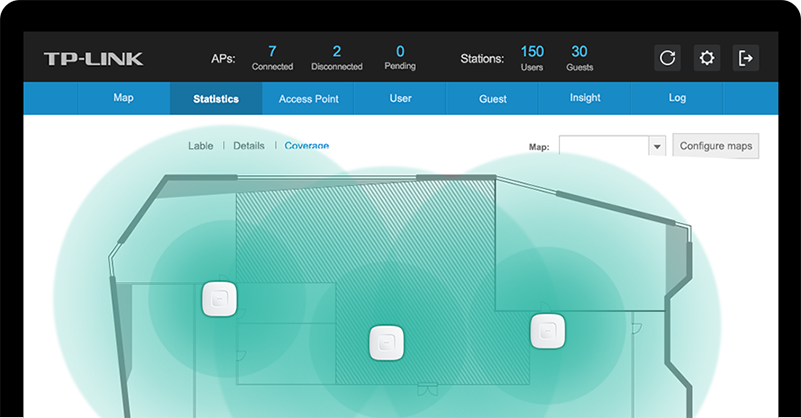The height and width of the screenshot is (418, 801).
Task: Click the TP-LINK logo
Action: click(93, 59)
